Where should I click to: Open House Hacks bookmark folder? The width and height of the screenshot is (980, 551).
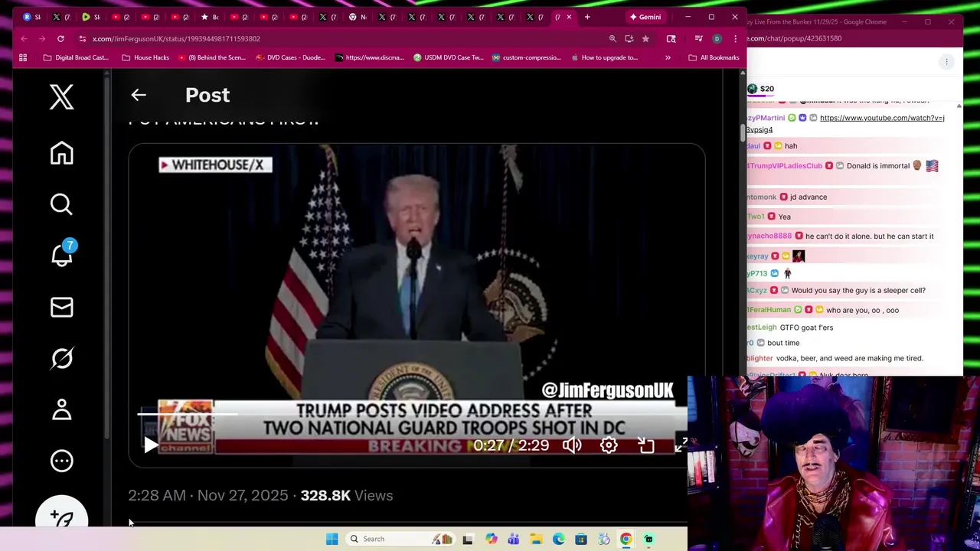coord(145,57)
